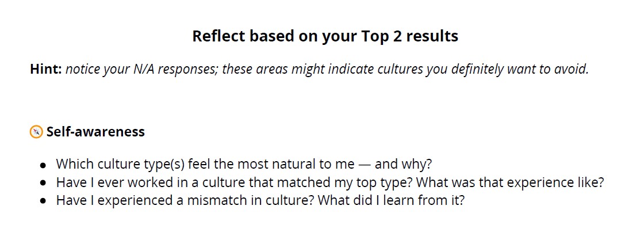The height and width of the screenshot is (236, 644).
Task: Click the 'Reflect based on your Top 2 results' heading
Action: pos(325,37)
